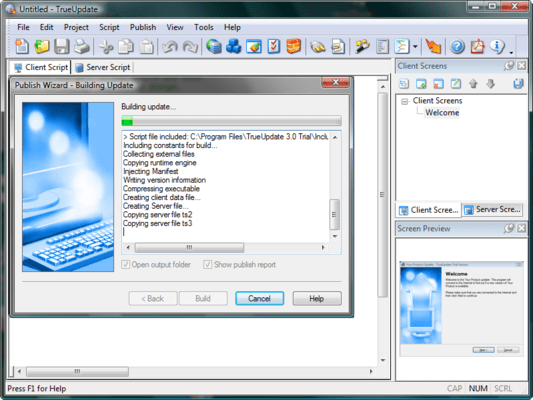Click the move screen down arrow icon
Image resolution: width=533 pixels, height=400 pixels.
[x=490, y=84]
